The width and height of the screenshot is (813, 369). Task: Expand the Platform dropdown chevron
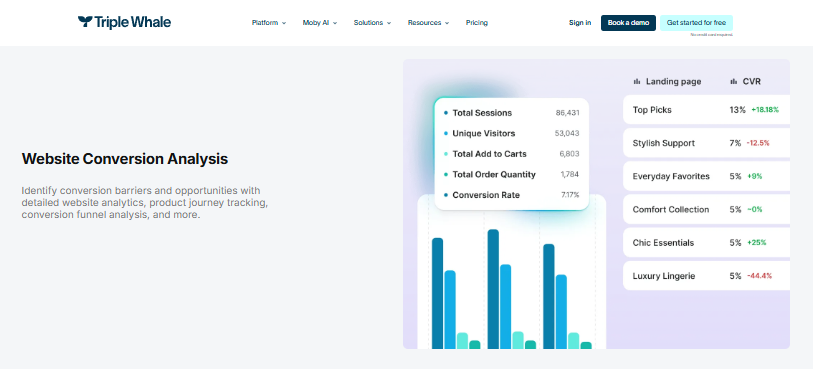click(284, 23)
